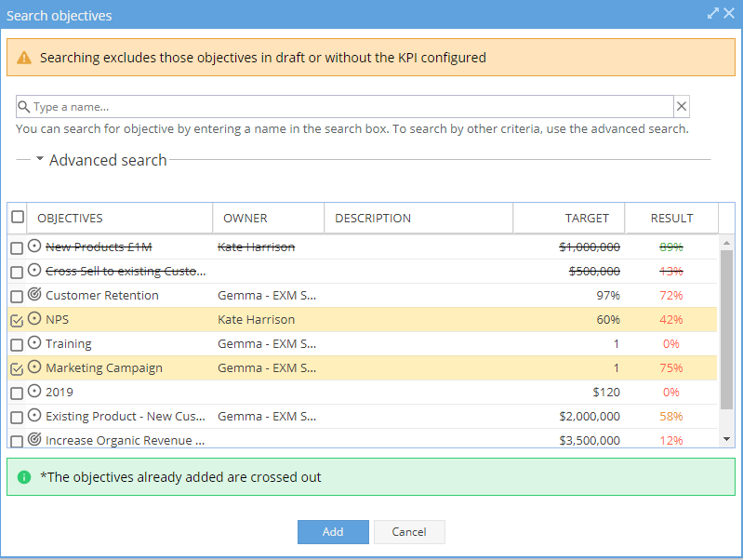Image resolution: width=743 pixels, height=560 pixels.
Task: Select the Customer Retention objective name
Action: [x=102, y=296]
